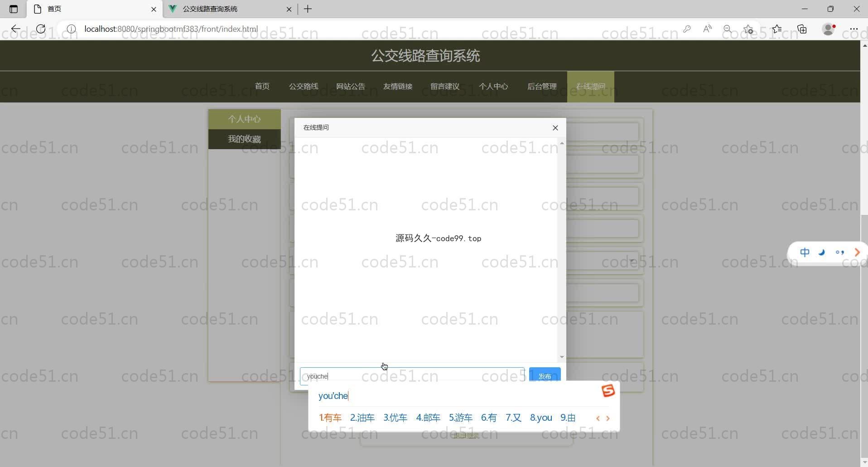Click the 退出登录 button below the form
The width and height of the screenshot is (868, 467).
point(467,436)
